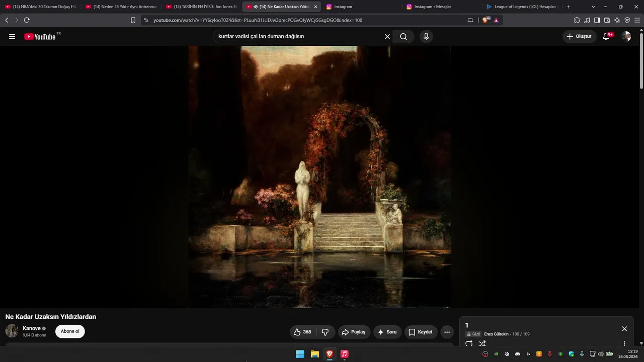This screenshot has width=644, height=362.
Task: Open the Kanove channel link
Action: [32, 328]
